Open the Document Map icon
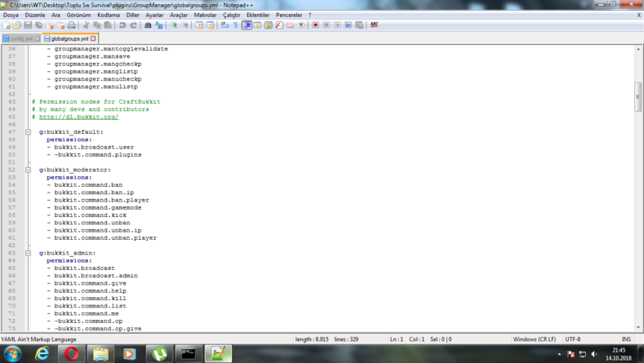 (x=269, y=25)
